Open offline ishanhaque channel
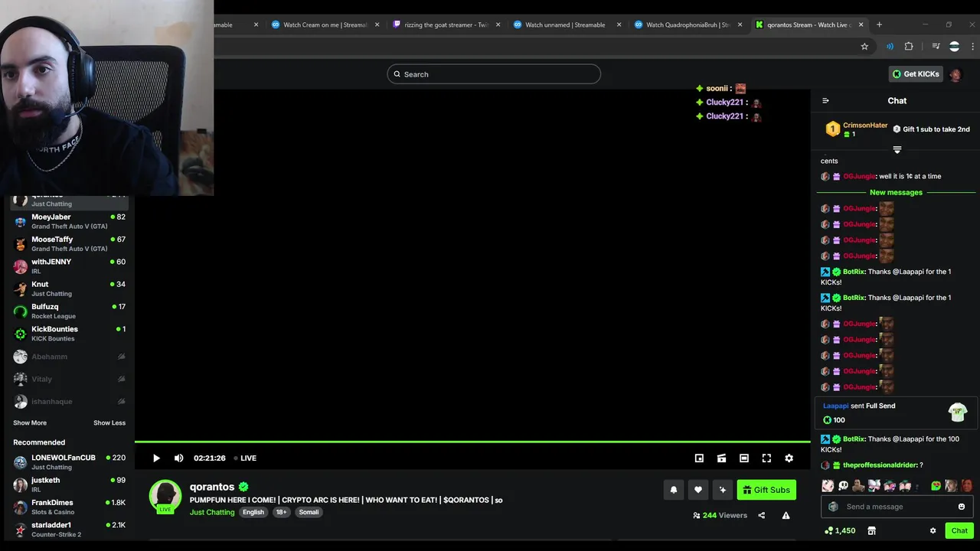This screenshot has width=980, height=551. (x=69, y=402)
